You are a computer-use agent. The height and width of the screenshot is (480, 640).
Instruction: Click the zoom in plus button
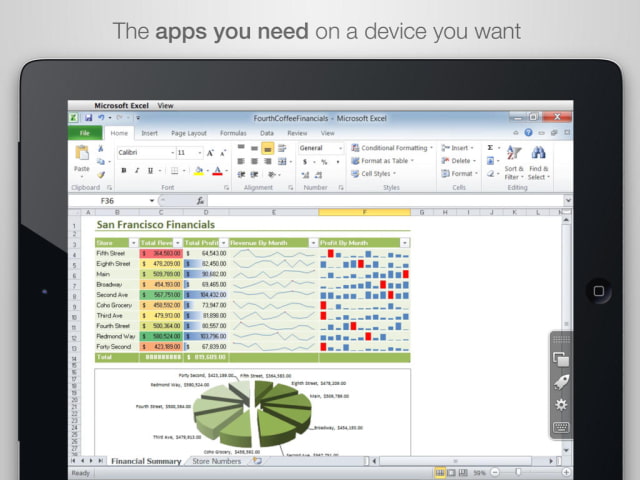[567, 472]
